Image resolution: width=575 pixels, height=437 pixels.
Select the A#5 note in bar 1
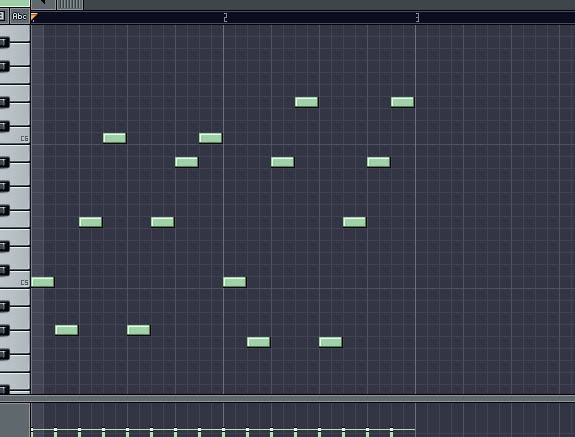click(x=187, y=162)
